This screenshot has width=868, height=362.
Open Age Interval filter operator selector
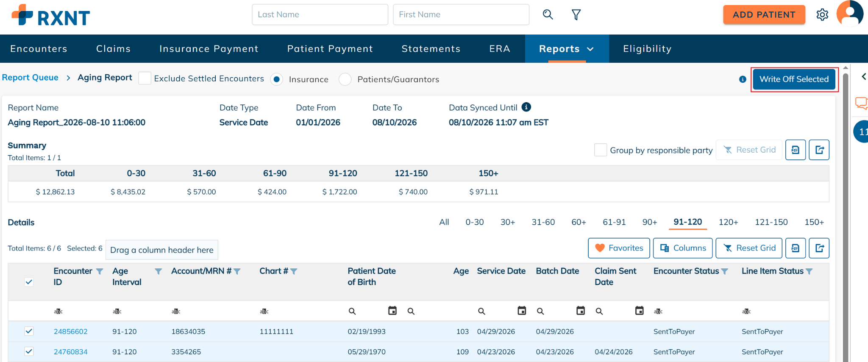pos(117,311)
